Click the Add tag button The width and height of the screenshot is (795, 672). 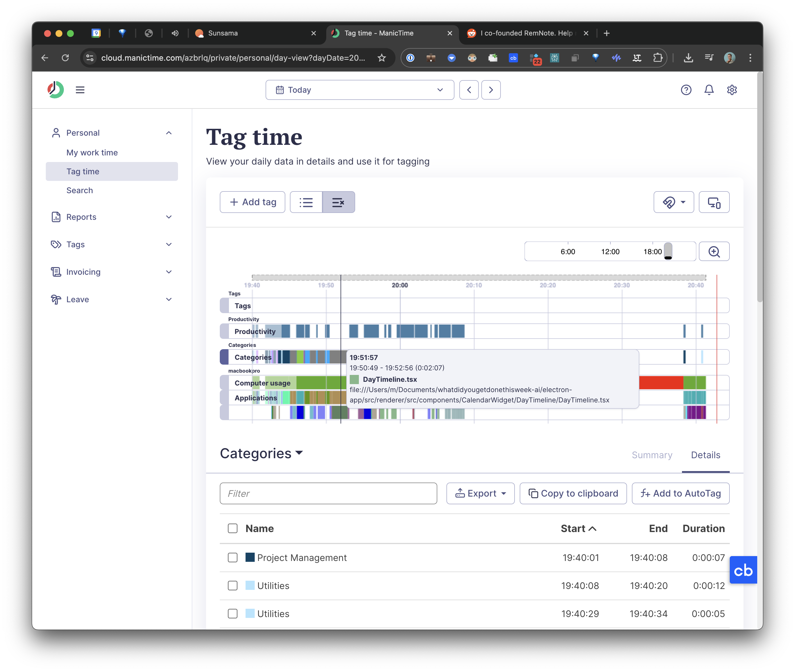click(252, 202)
